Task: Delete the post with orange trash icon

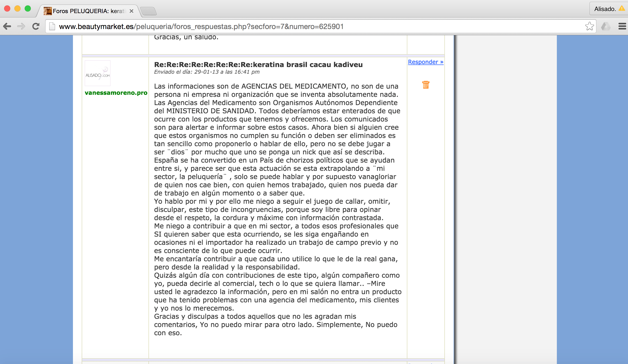Action: click(426, 85)
